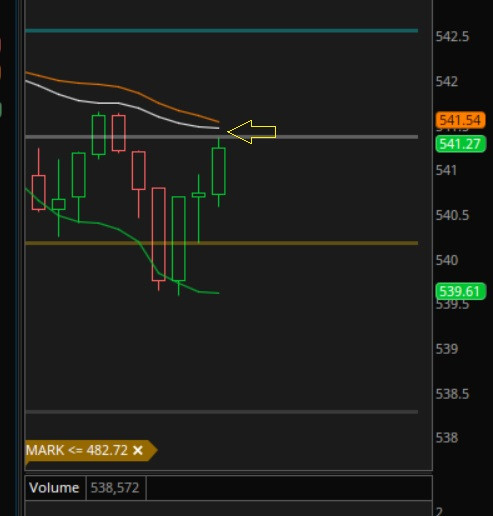This screenshot has height=516, width=493.
Task: Click the 540.5 price axis label
Action: point(452,215)
